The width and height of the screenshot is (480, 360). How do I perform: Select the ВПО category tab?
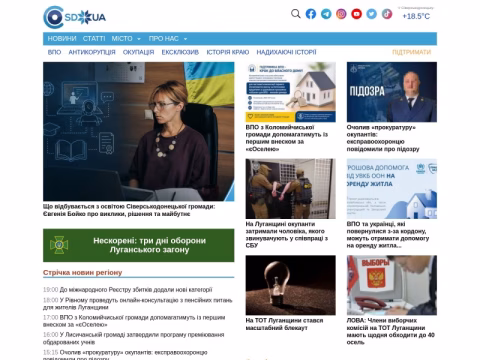pyautogui.click(x=54, y=52)
